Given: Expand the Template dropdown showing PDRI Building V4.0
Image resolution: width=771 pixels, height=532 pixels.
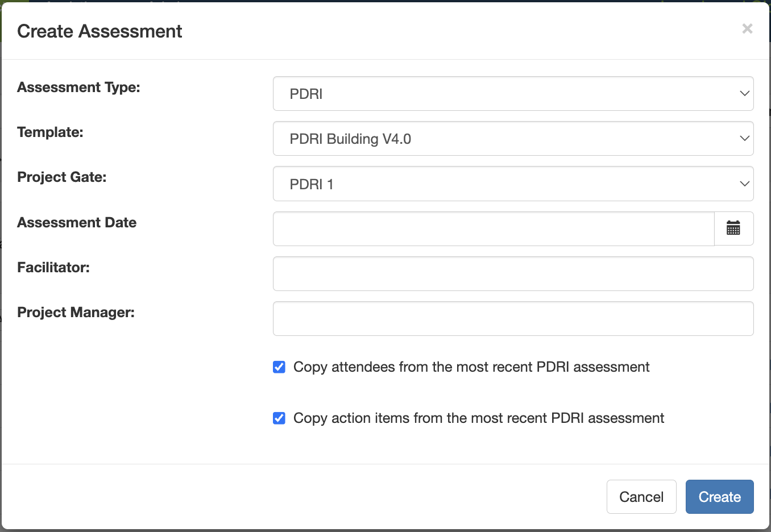Looking at the screenshot, I should click(513, 139).
